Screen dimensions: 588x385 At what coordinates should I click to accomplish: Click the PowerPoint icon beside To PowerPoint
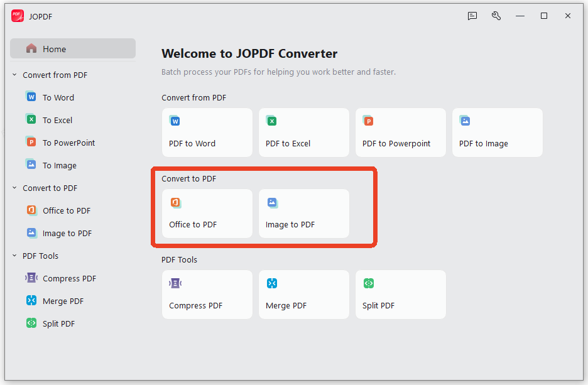click(x=31, y=142)
